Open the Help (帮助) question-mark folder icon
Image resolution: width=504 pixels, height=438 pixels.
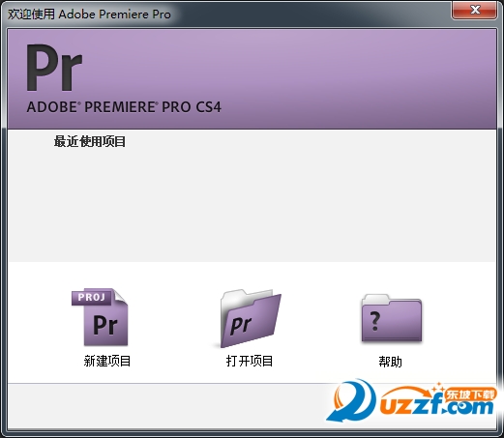point(392,318)
